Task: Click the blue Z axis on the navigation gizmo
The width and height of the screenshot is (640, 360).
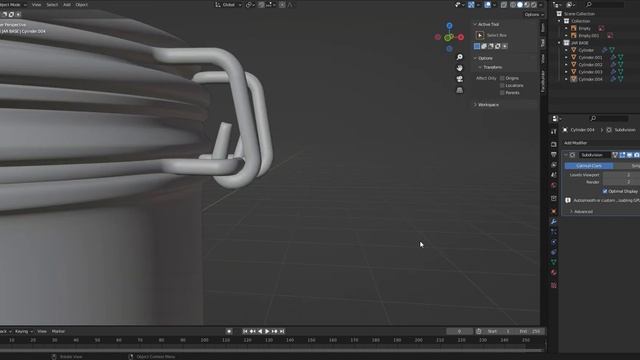Action: (449, 26)
